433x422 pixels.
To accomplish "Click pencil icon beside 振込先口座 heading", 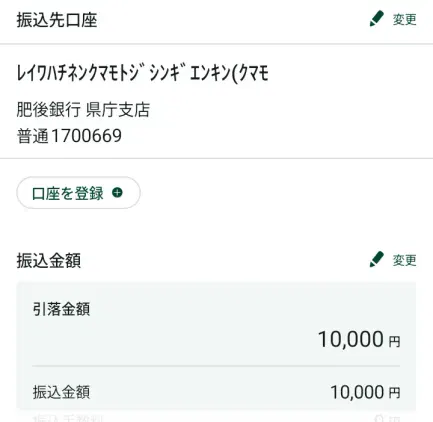I will click(377, 18).
